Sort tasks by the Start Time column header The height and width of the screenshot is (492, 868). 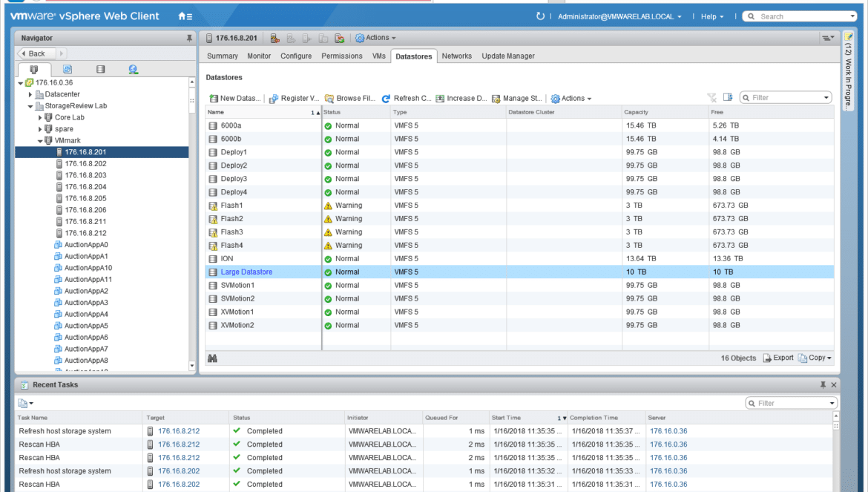click(528, 418)
